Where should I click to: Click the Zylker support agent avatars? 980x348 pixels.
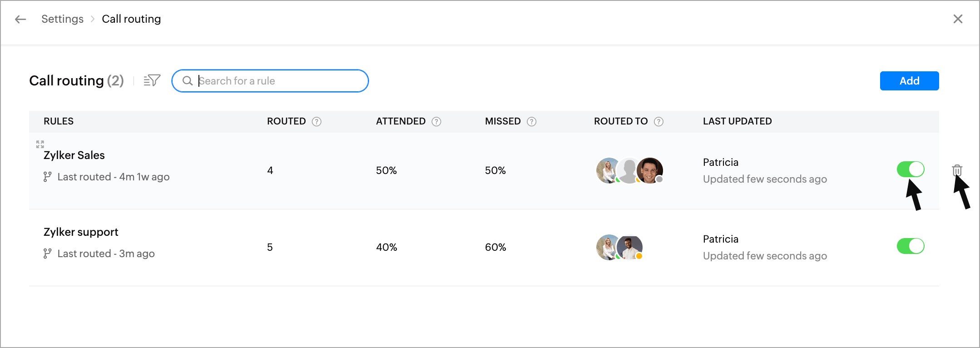[619, 247]
